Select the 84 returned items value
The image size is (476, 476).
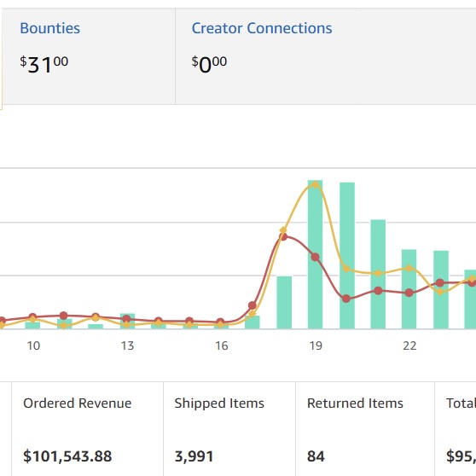[x=316, y=456]
